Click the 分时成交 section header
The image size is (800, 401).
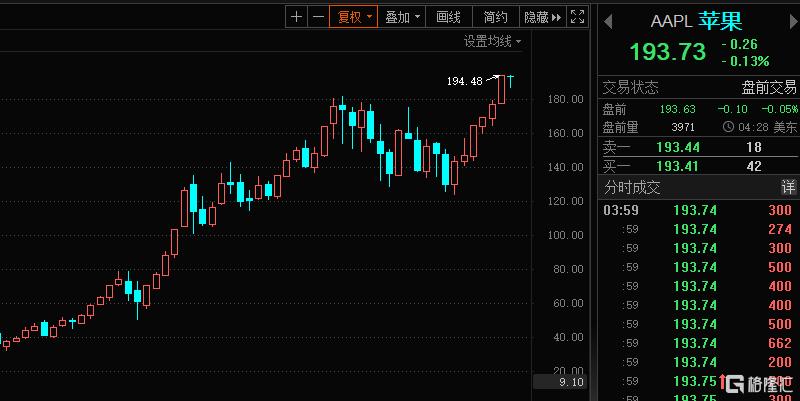click(632, 187)
